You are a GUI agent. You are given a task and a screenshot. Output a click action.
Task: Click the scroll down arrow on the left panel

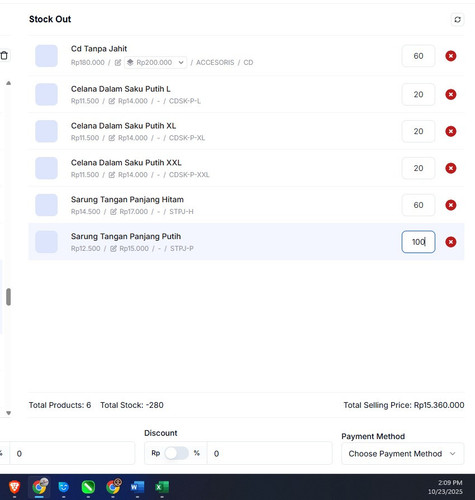pos(9,413)
